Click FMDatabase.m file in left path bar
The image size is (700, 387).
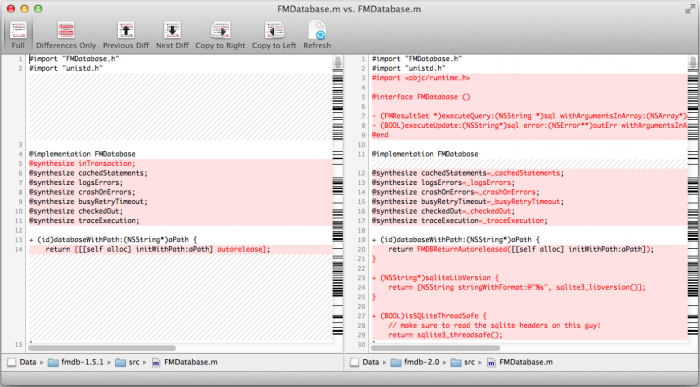[x=184, y=362]
